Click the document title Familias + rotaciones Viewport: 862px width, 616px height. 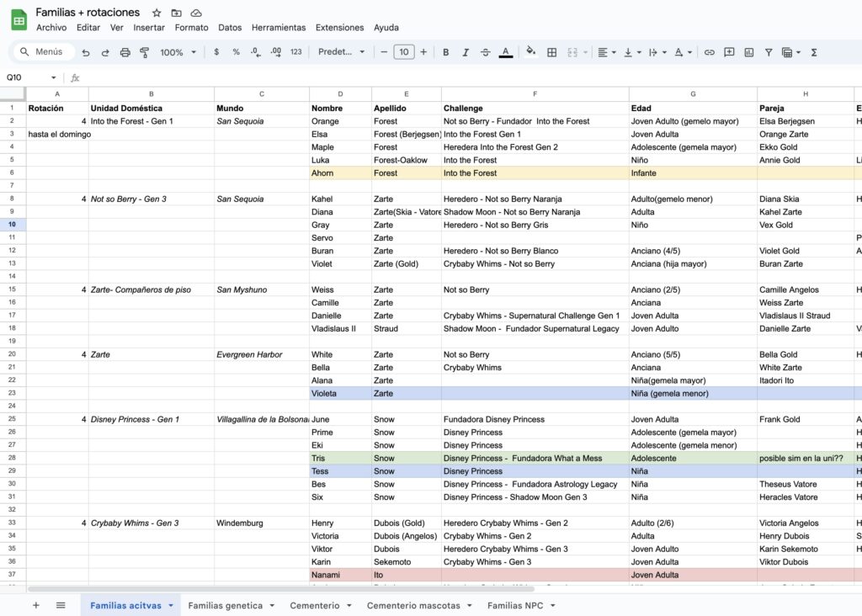click(88, 12)
